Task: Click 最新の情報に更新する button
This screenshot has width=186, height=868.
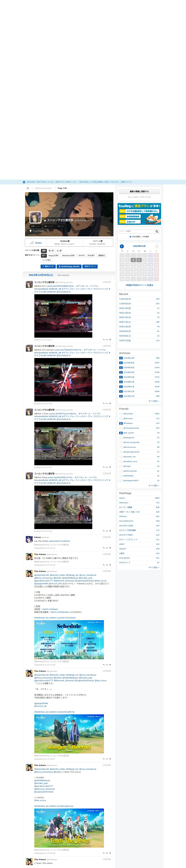Action: [139, 191]
